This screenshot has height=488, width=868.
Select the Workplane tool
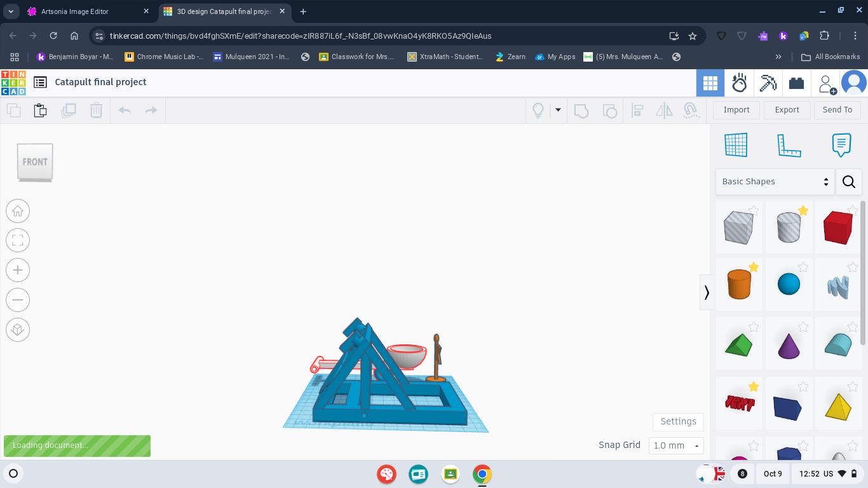tap(736, 145)
